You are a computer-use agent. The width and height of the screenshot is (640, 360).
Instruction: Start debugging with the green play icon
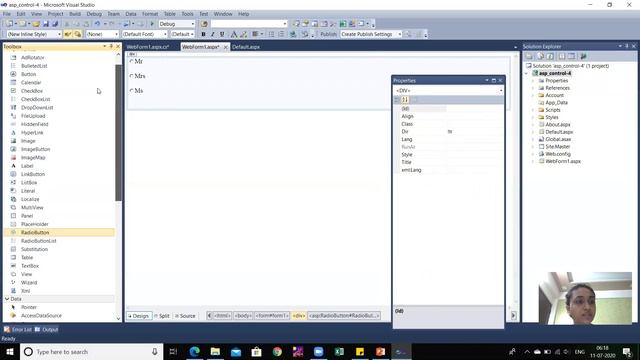tap(152, 24)
